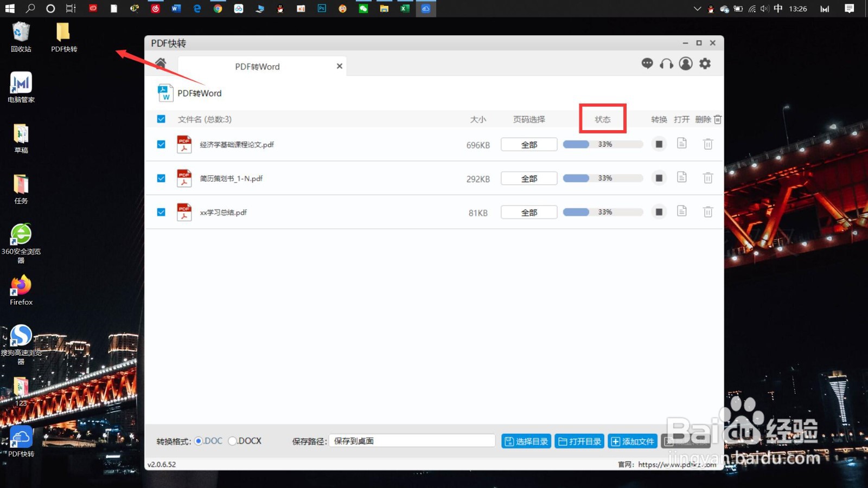Stop conversion of 经济学基础课程论文.pdf
The width and height of the screenshot is (868, 488).
click(659, 144)
